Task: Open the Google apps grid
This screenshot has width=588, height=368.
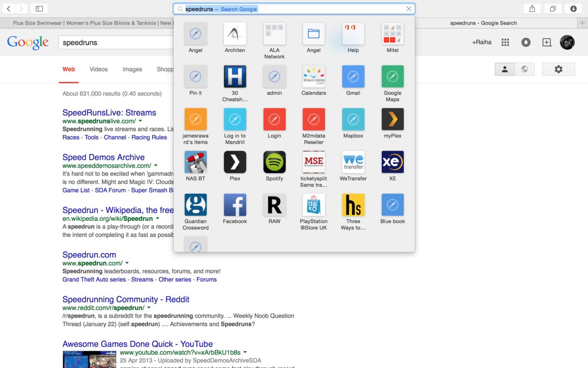Action: (x=505, y=42)
